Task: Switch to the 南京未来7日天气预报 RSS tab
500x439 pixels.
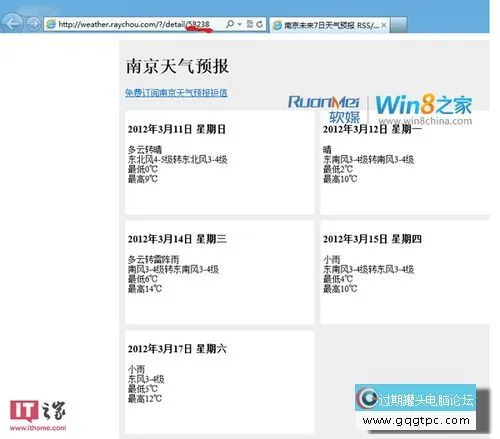Action: pyautogui.click(x=329, y=25)
